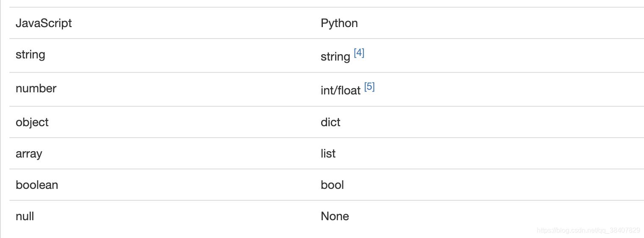Click the bool cell in Python column
Screen dimensions: 644x238
[332, 185]
